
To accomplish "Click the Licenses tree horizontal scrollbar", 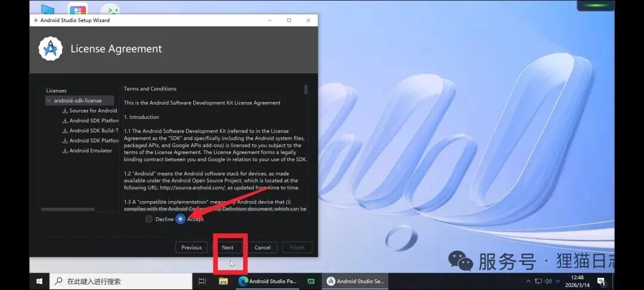I will pos(68,209).
